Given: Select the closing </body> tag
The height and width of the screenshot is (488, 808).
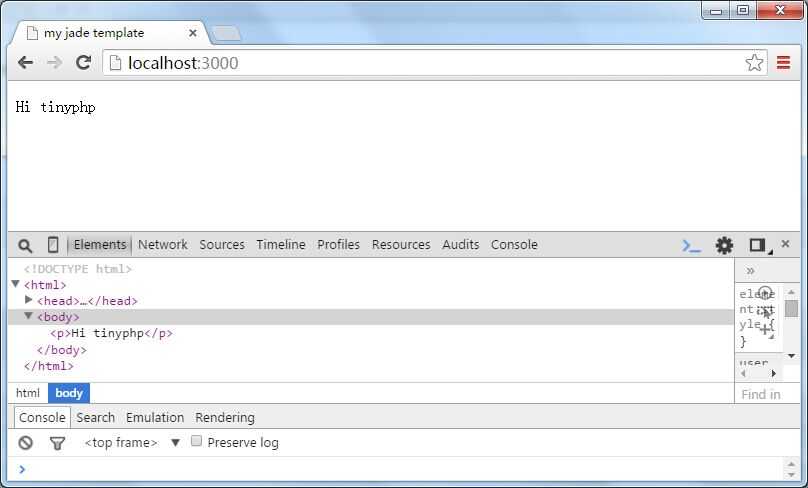Looking at the screenshot, I should point(62,350).
